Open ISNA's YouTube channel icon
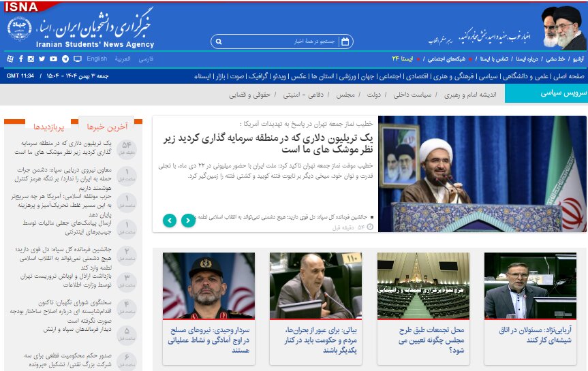Viewport: 588px width, 371px height. click(x=52, y=59)
